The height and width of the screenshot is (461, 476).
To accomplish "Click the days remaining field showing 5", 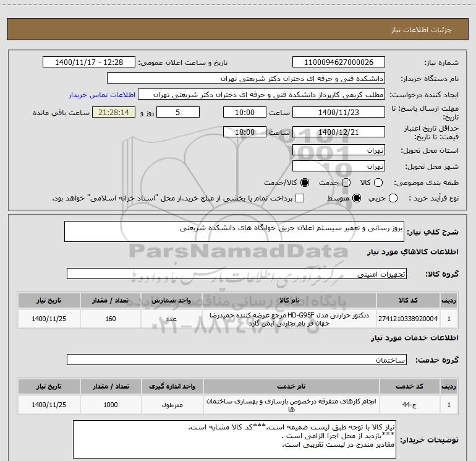I will click(178, 112).
